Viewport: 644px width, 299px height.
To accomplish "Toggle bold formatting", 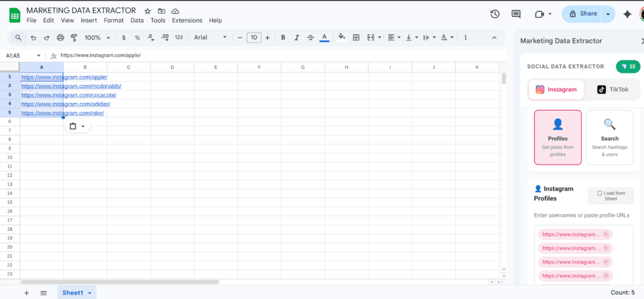I will pyautogui.click(x=283, y=38).
